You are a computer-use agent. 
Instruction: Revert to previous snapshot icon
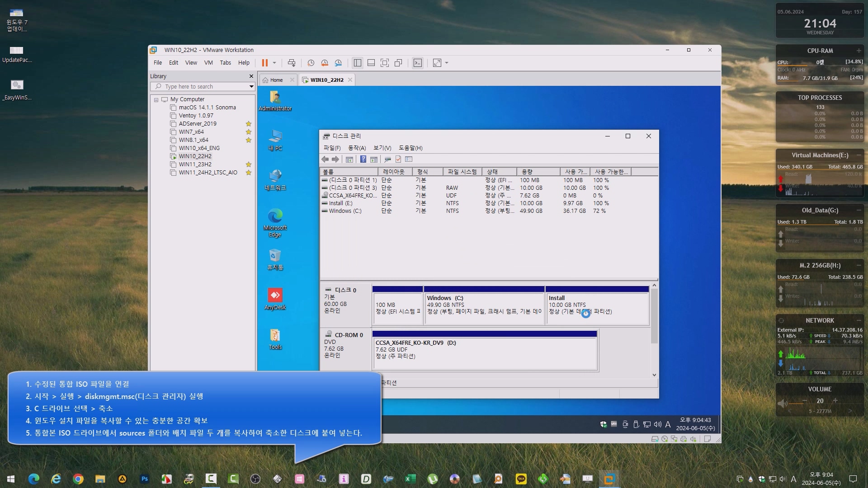(324, 63)
